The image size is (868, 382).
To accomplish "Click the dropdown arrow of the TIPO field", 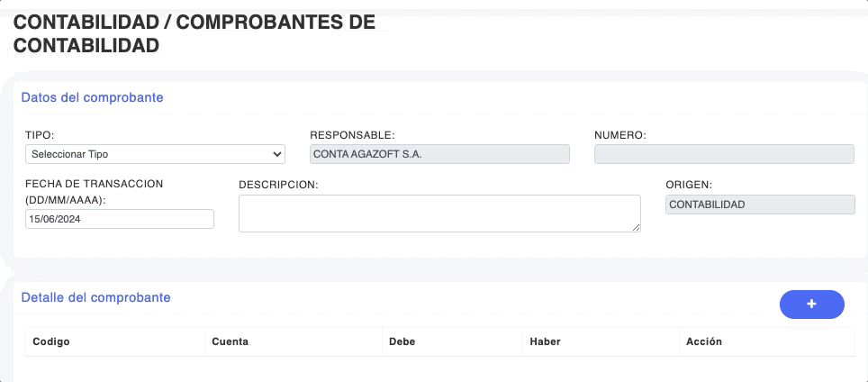I will [x=276, y=154].
